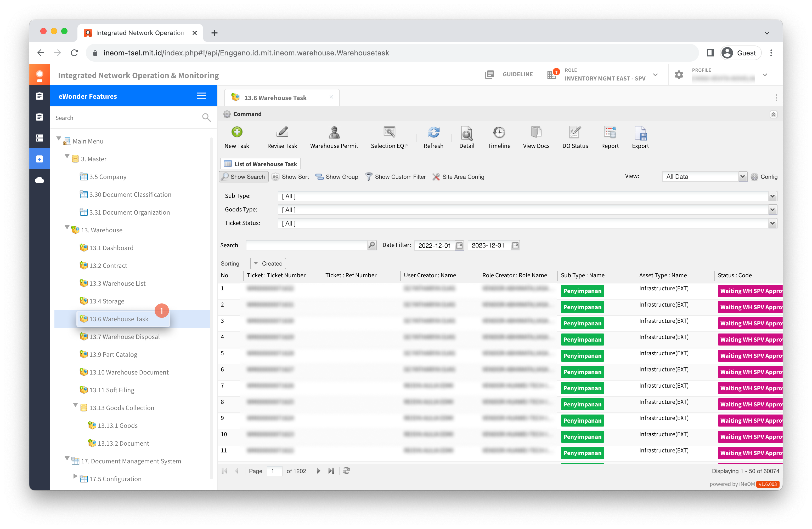Click the grid Search text field
The width and height of the screenshot is (812, 529).
tap(306, 245)
